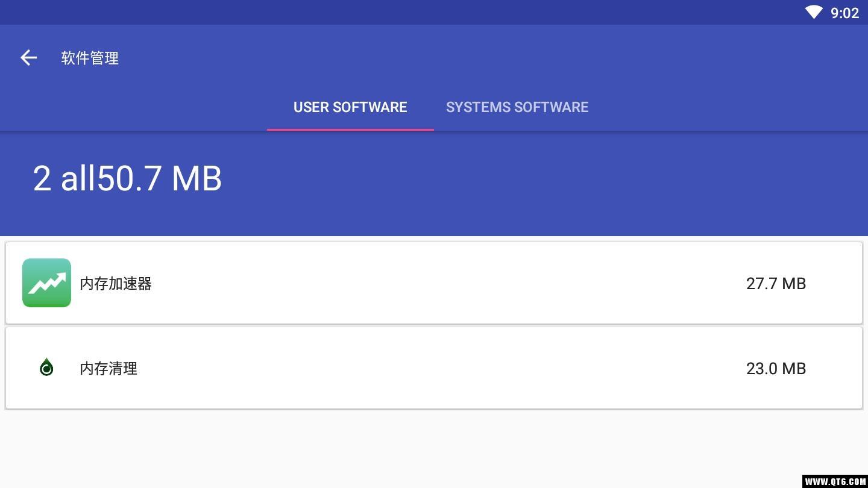Click blank middle of the 内存加速器 row
This screenshot has height=488, width=868.
pyautogui.click(x=434, y=283)
